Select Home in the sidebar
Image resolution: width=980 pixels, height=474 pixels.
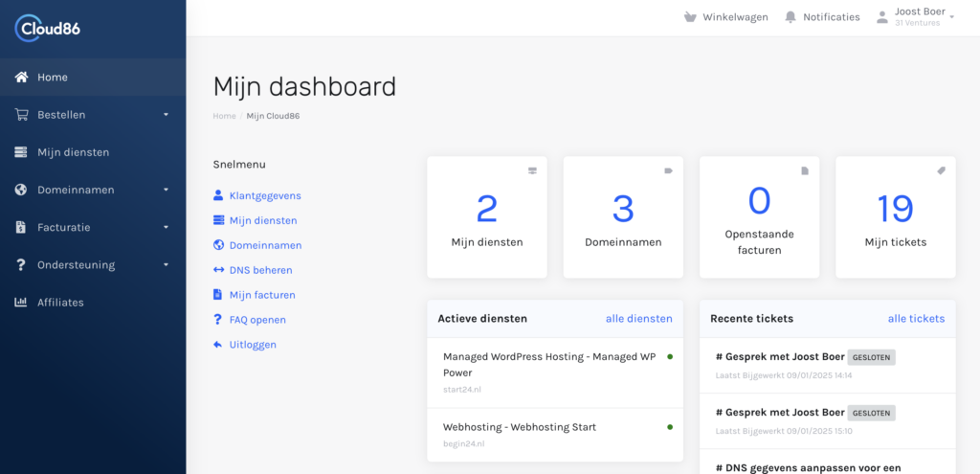(53, 78)
